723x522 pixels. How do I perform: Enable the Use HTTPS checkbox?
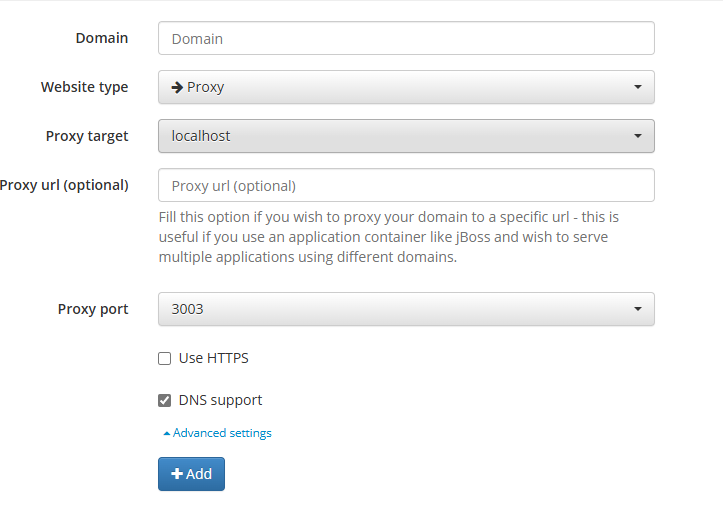[165, 359]
